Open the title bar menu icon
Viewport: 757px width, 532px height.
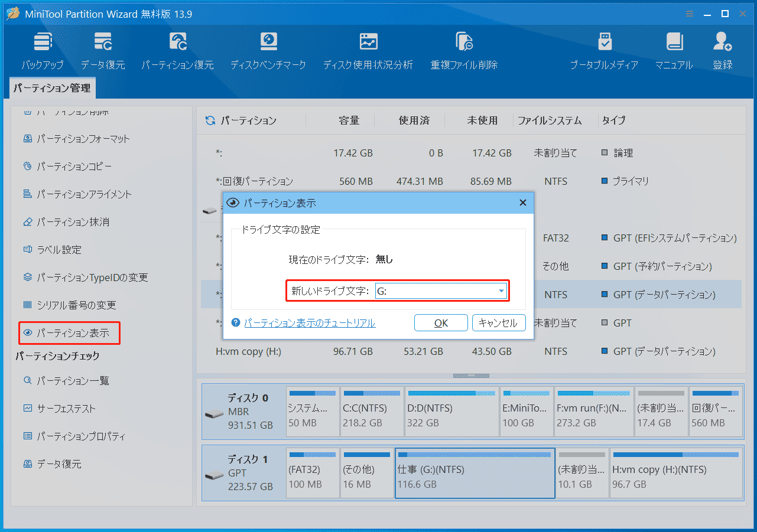pos(690,13)
